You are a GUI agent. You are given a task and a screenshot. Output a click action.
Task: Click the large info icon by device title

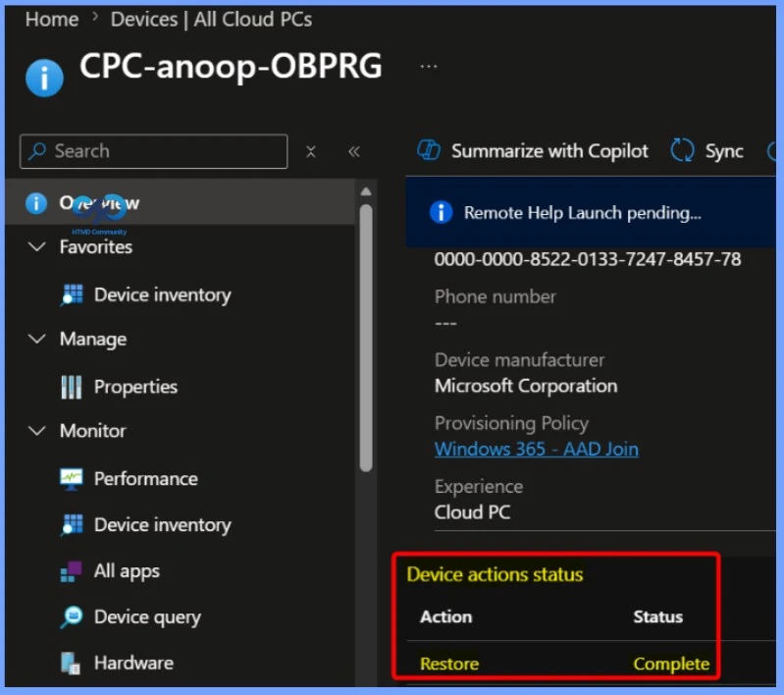pyautogui.click(x=44, y=79)
